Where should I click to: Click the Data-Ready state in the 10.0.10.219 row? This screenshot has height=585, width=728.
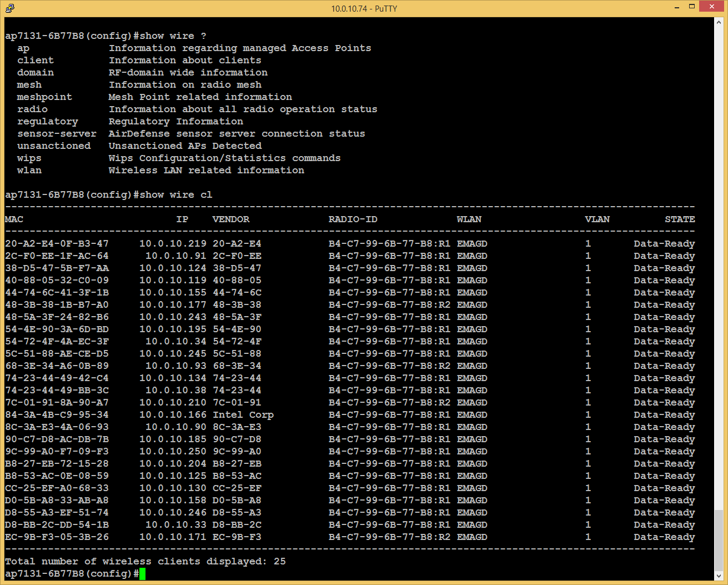(665, 244)
